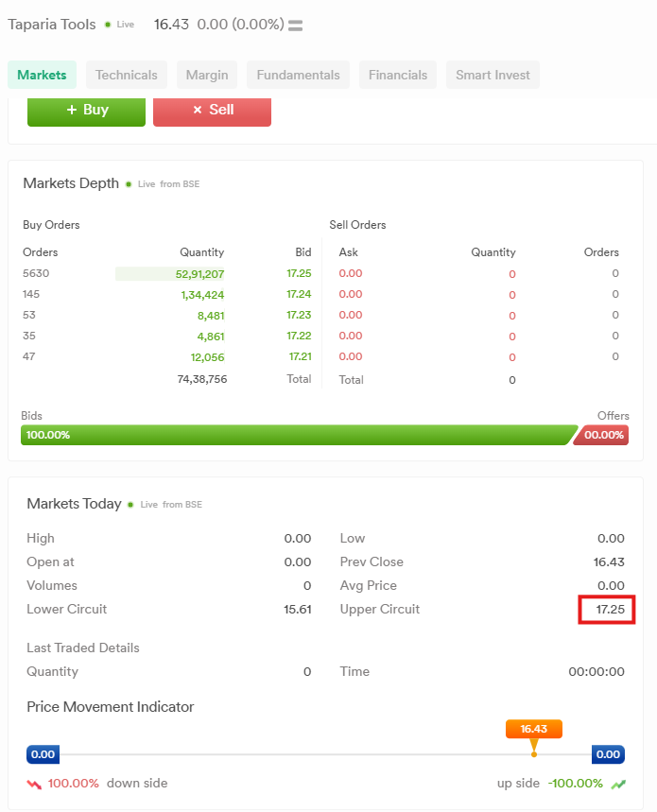Click the header price 16.43

pos(171,25)
